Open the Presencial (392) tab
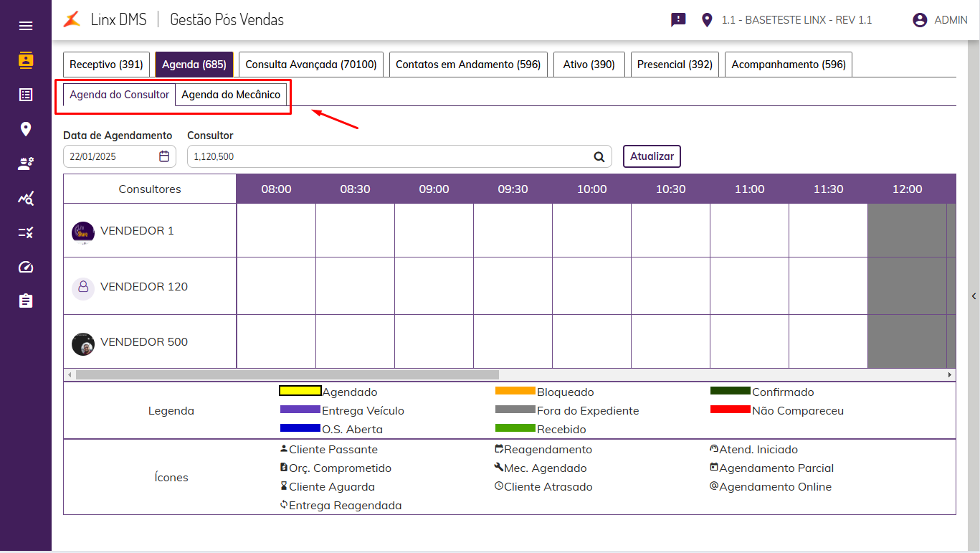The height and width of the screenshot is (553, 980). click(x=675, y=65)
